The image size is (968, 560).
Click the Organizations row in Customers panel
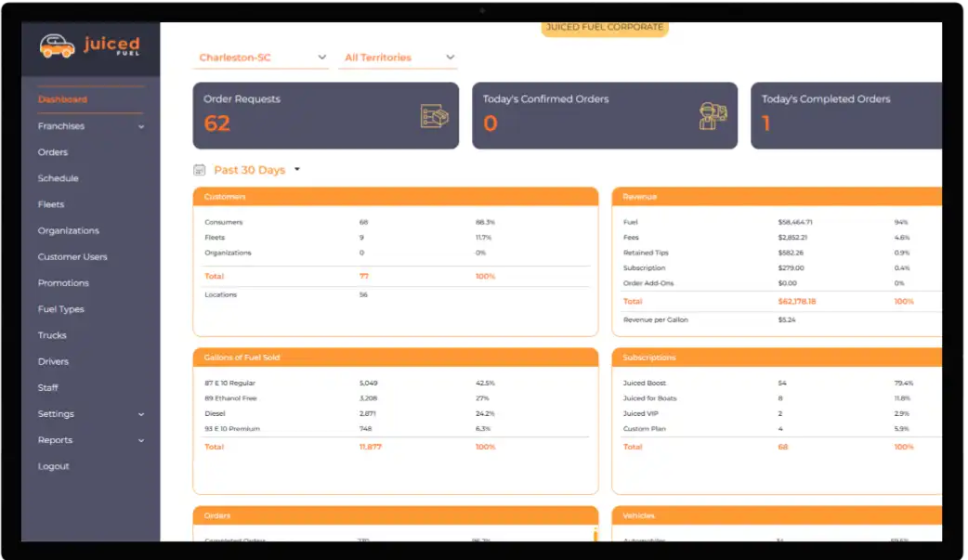(396, 254)
